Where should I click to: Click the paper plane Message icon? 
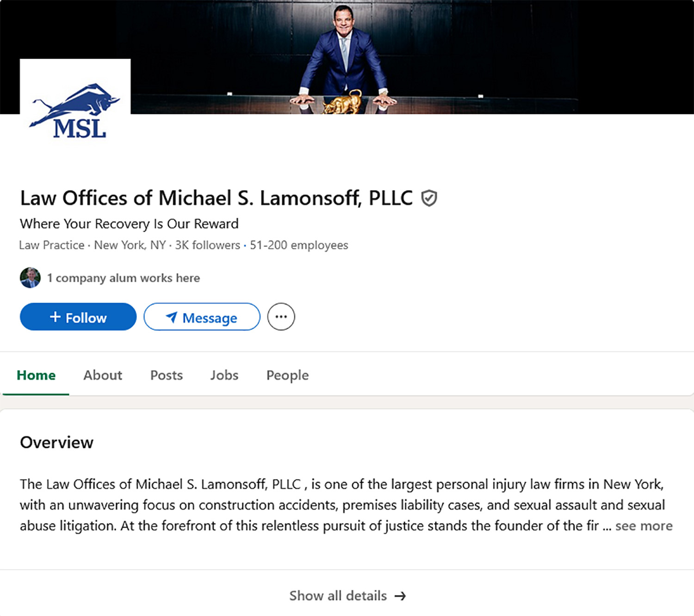click(172, 318)
